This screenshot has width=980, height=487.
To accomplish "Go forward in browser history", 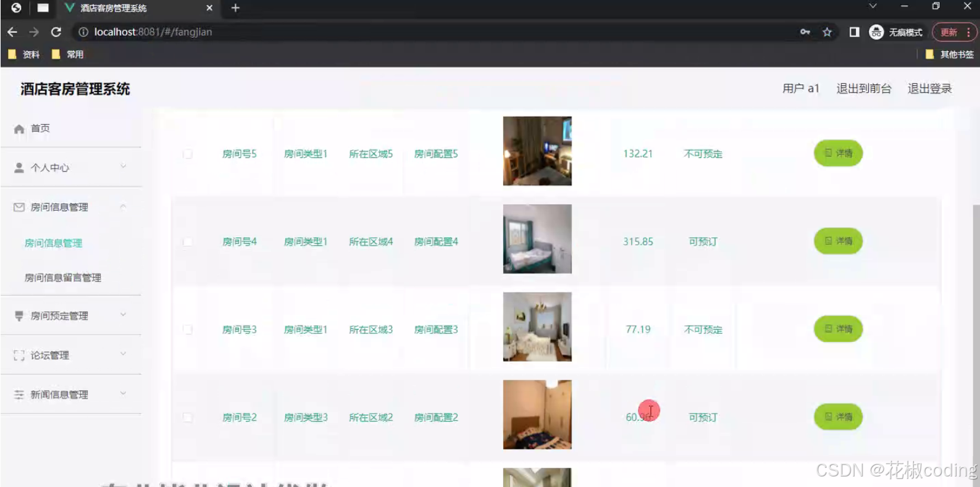I will (x=34, y=32).
